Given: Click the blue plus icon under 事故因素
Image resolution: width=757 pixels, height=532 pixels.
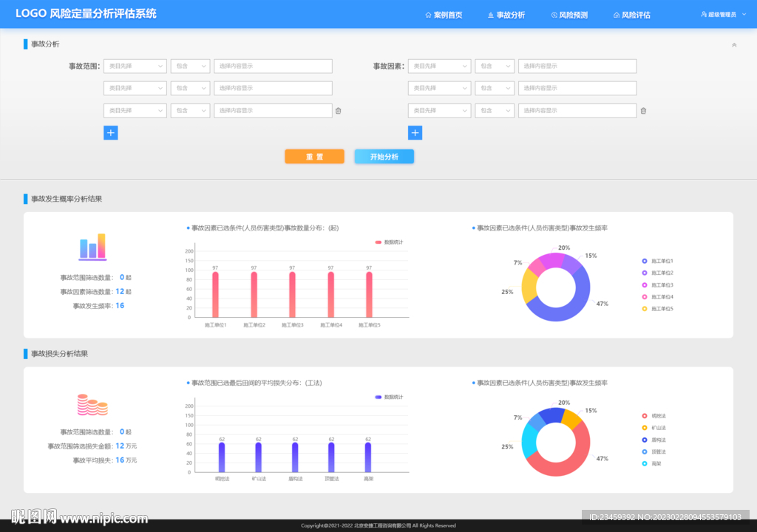Looking at the screenshot, I should pyautogui.click(x=415, y=133).
